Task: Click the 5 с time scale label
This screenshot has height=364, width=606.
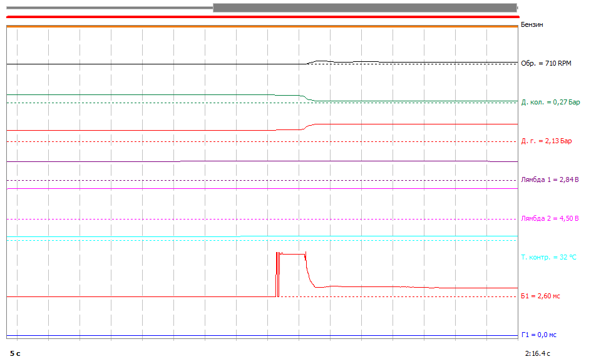Action: pyautogui.click(x=15, y=353)
